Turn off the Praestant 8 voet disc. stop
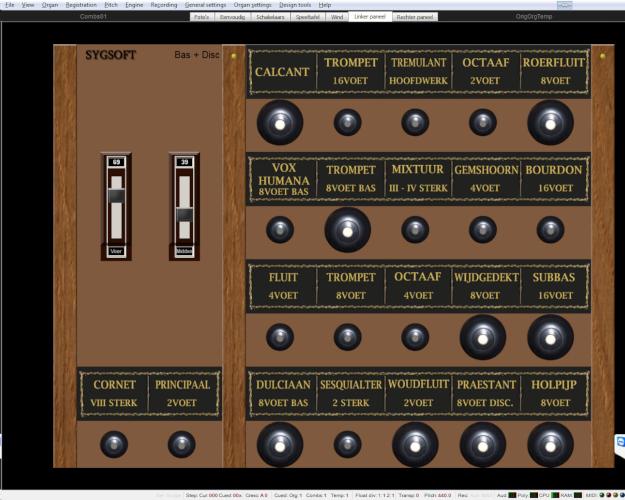This screenshot has height=500, width=625. point(482,444)
